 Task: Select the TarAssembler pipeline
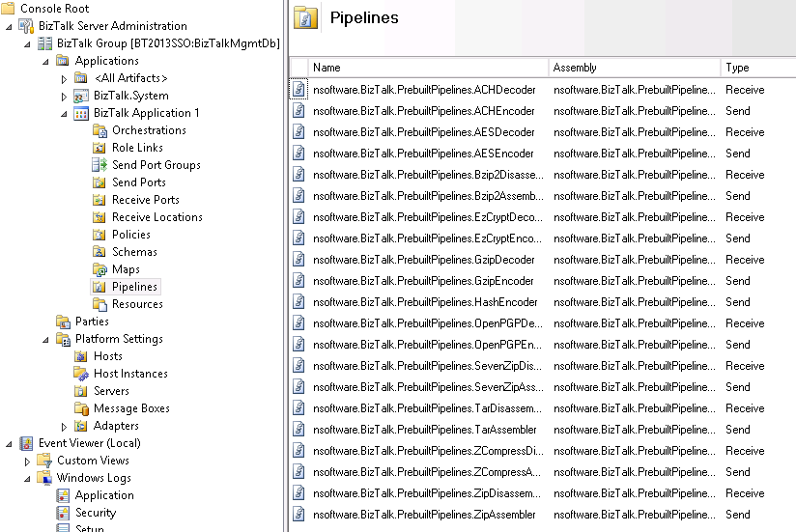(542, 430)
